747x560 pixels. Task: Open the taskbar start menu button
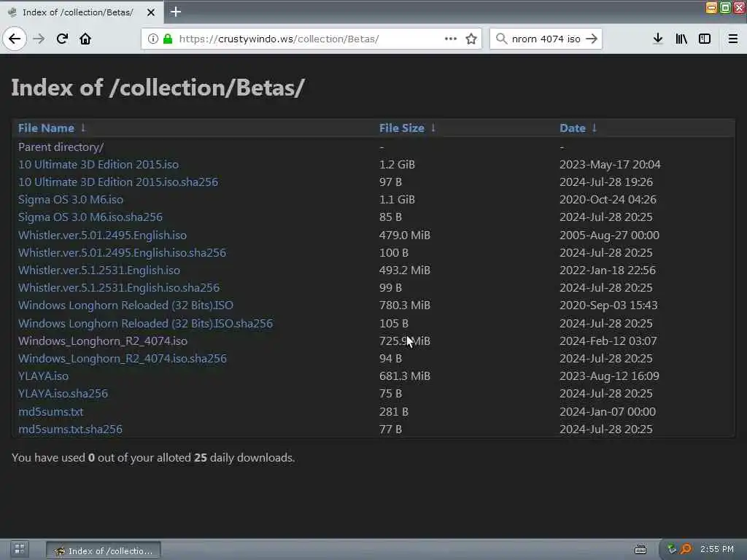20,549
